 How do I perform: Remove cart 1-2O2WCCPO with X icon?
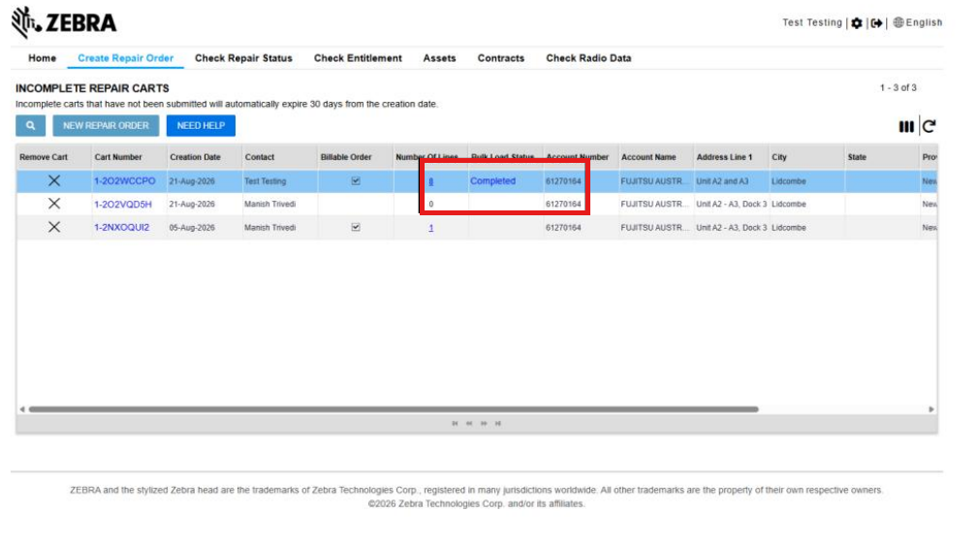(x=54, y=180)
